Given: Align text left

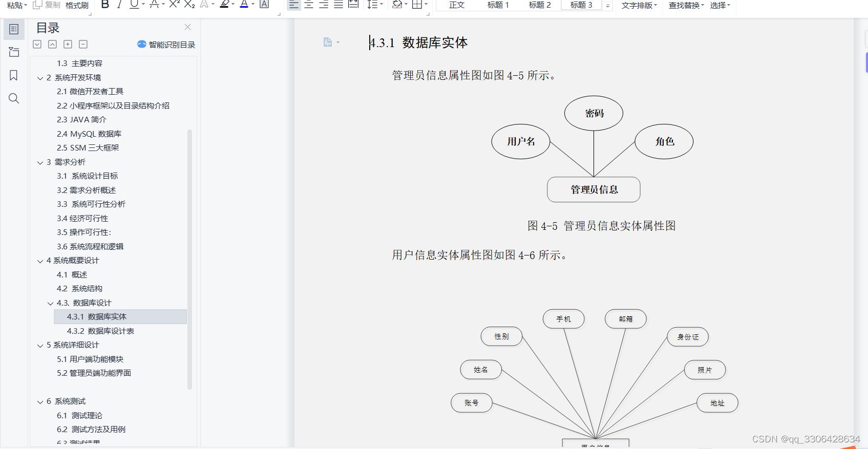Looking at the screenshot, I should [x=293, y=5].
